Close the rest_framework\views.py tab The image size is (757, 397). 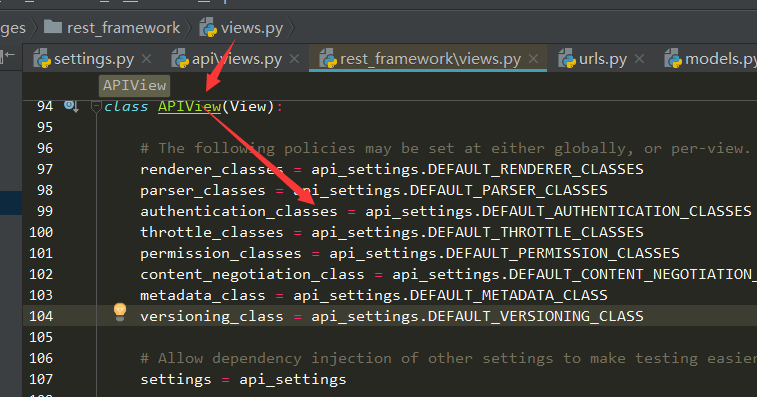pos(533,59)
